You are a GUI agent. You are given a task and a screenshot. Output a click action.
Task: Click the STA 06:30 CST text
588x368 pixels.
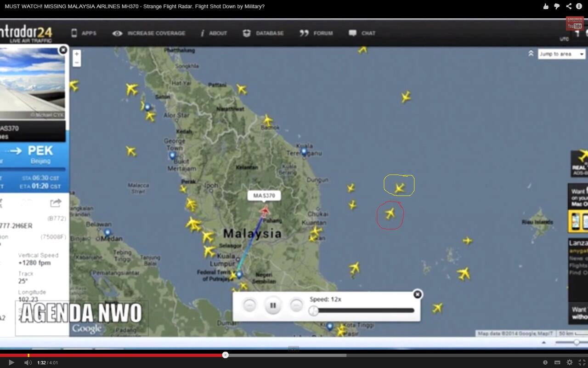[41, 178]
